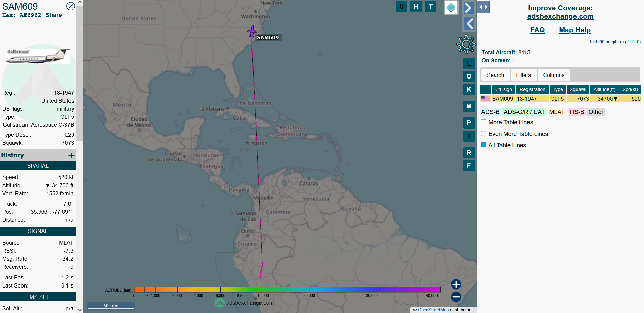
Task: Open the settings gear on the map
Action: pyautogui.click(x=466, y=44)
